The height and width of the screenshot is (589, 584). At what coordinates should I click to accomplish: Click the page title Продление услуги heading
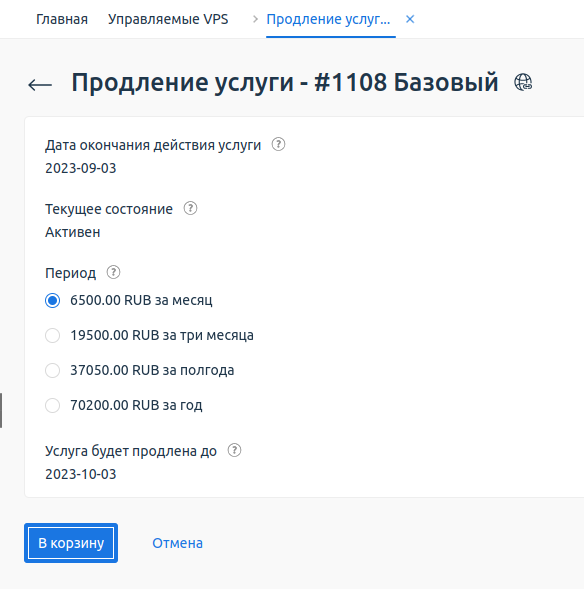[x=285, y=82]
